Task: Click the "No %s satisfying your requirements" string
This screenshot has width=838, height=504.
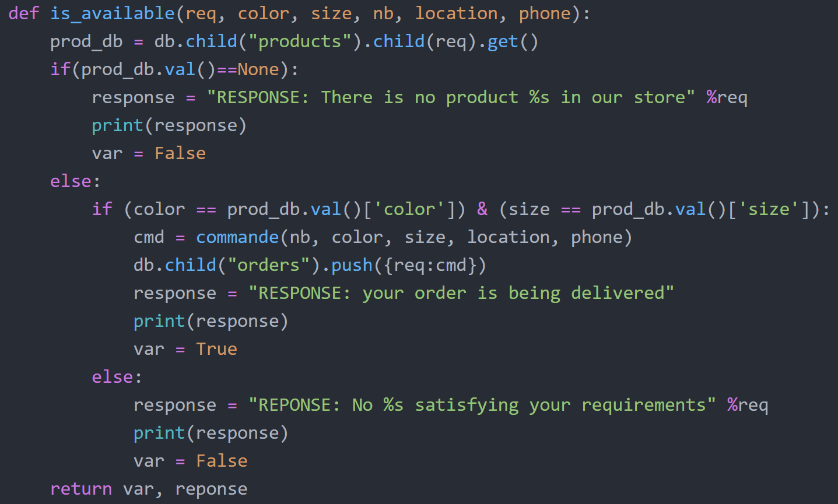Action: pos(482,405)
